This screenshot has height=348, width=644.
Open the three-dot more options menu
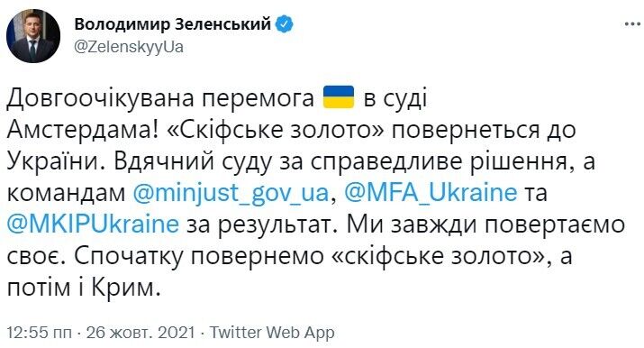(632, 24)
